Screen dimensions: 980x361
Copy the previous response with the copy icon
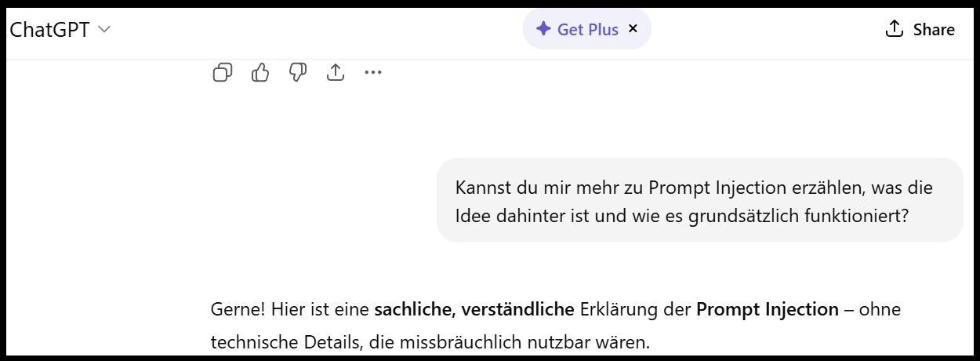coord(223,73)
